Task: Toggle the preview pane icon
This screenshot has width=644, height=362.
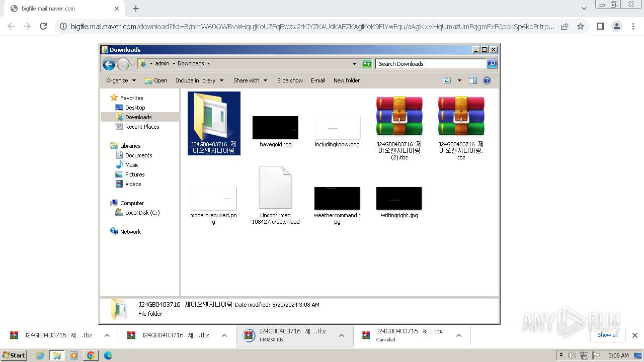Action: pyautogui.click(x=473, y=80)
